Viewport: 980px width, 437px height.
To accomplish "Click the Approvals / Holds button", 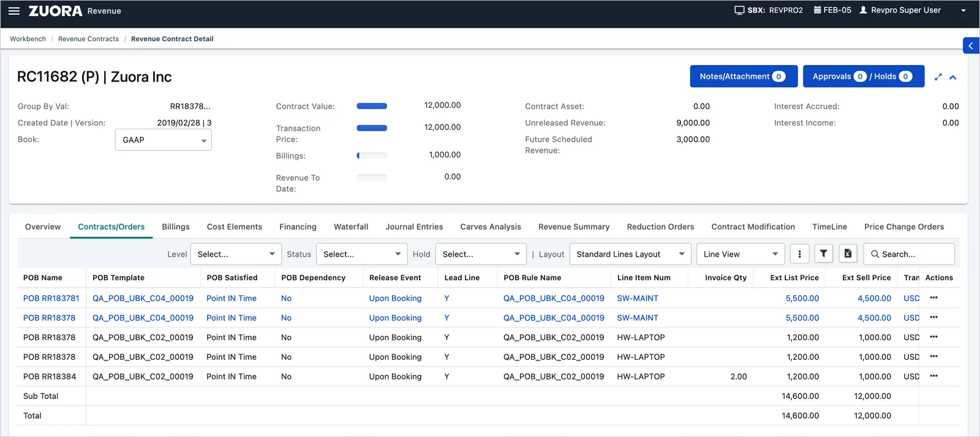I will [864, 77].
